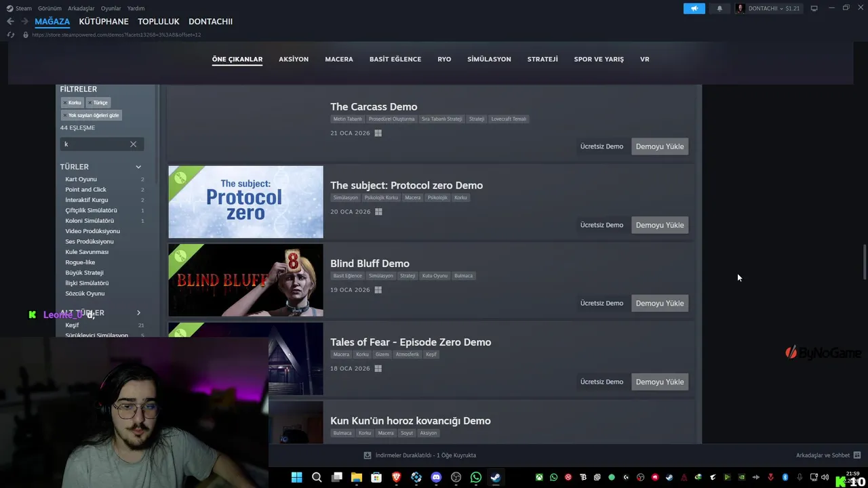This screenshot has height=488, width=868.
Task: Switch to the TOPLULUK tab
Action: [x=159, y=22]
